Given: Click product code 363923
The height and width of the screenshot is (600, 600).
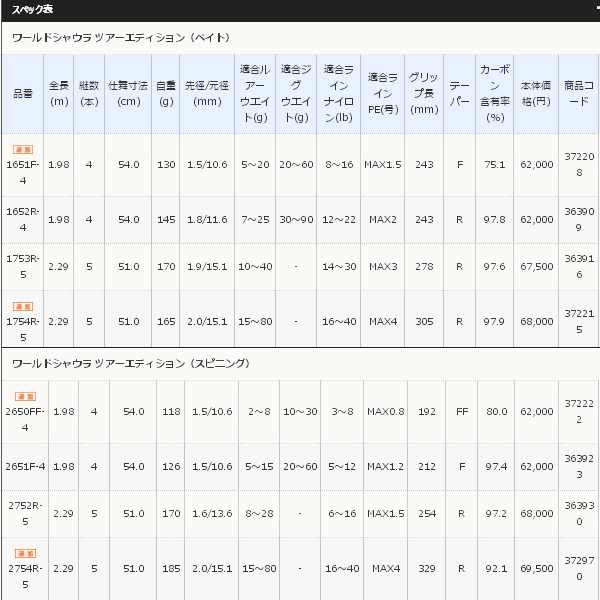Looking at the screenshot, I should coord(579,466).
